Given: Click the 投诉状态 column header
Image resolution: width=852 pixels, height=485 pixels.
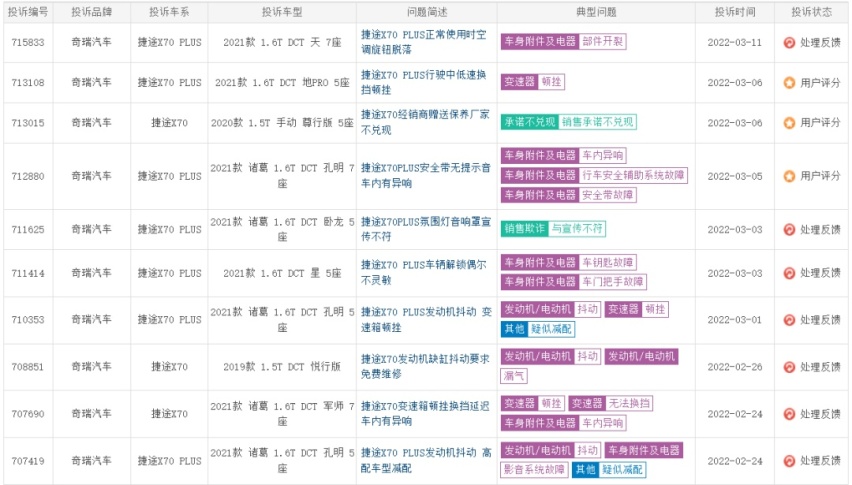Looking at the screenshot, I should click(x=811, y=12).
